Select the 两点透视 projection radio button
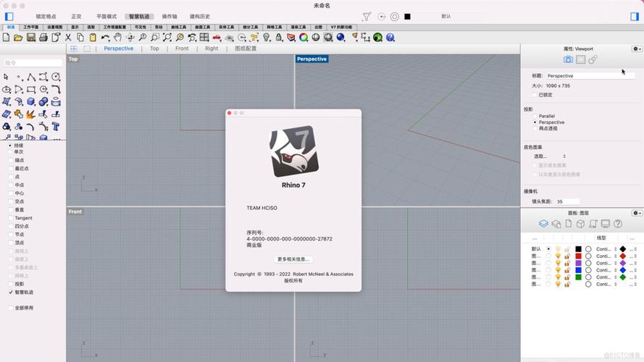The width and height of the screenshot is (644, 362). pyautogui.click(x=535, y=128)
